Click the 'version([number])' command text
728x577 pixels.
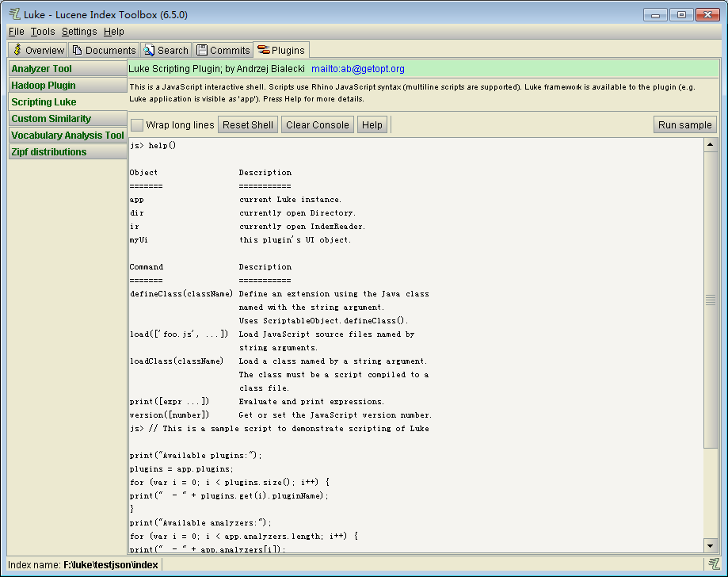170,415
